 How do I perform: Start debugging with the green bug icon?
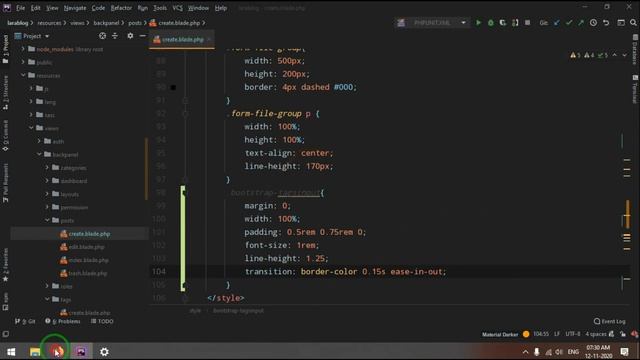click(491, 23)
